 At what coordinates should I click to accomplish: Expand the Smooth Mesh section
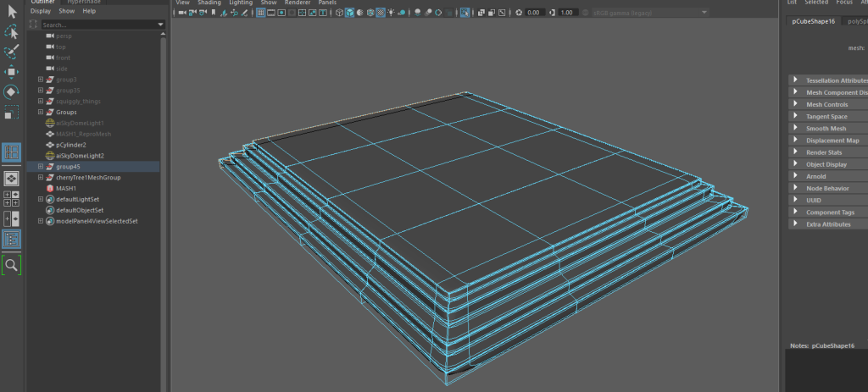click(826, 128)
